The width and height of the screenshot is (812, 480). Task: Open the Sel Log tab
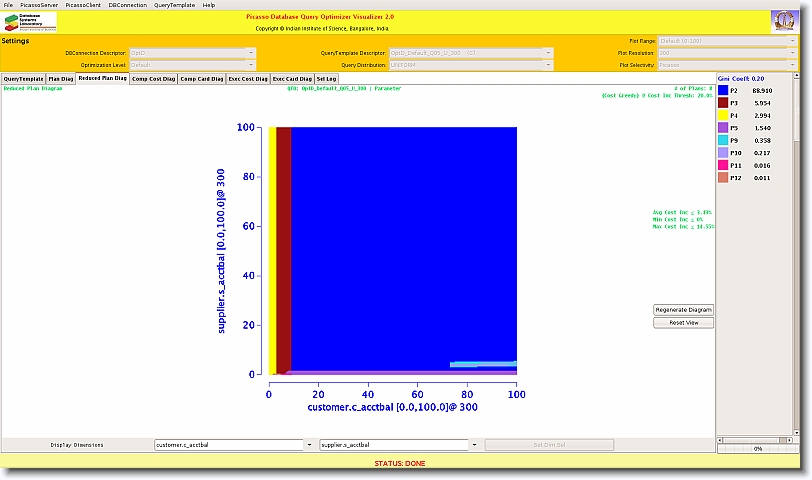(327, 78)
